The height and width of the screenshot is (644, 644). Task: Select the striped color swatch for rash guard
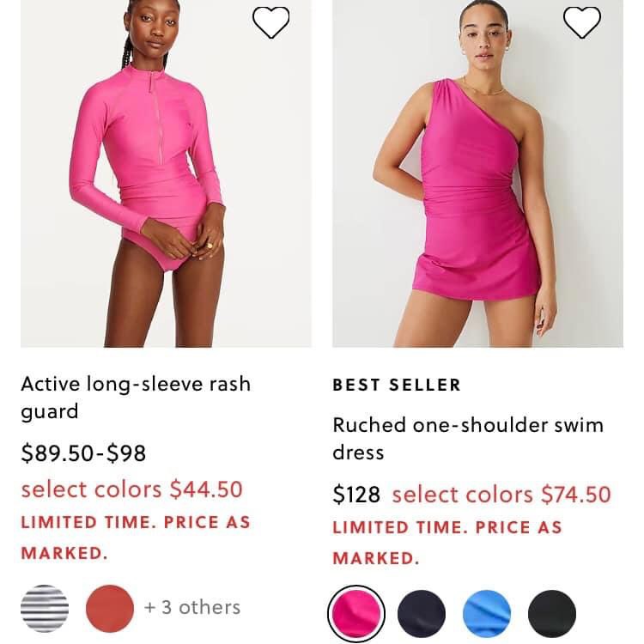tap(45, 608)
